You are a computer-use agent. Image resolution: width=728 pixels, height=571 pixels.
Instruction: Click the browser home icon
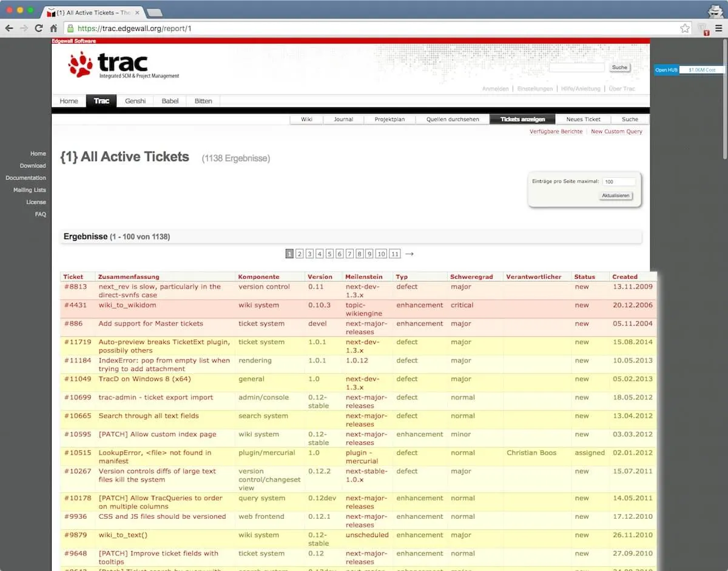(x=53, y=28)
